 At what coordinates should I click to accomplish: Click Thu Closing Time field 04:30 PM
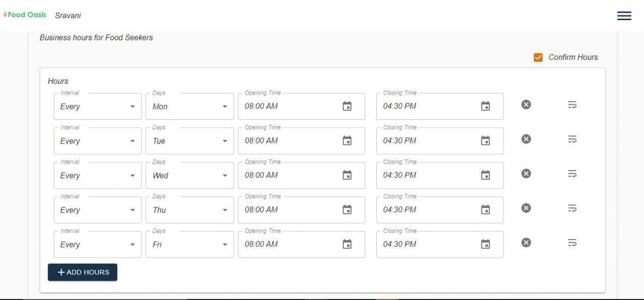[x=440, y=210]
